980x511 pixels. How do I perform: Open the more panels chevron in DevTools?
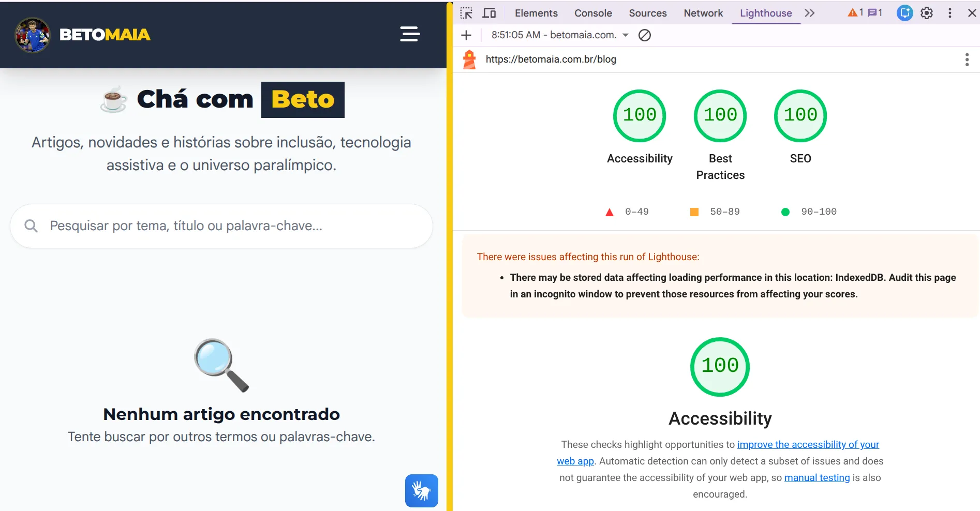coord(810,13)
